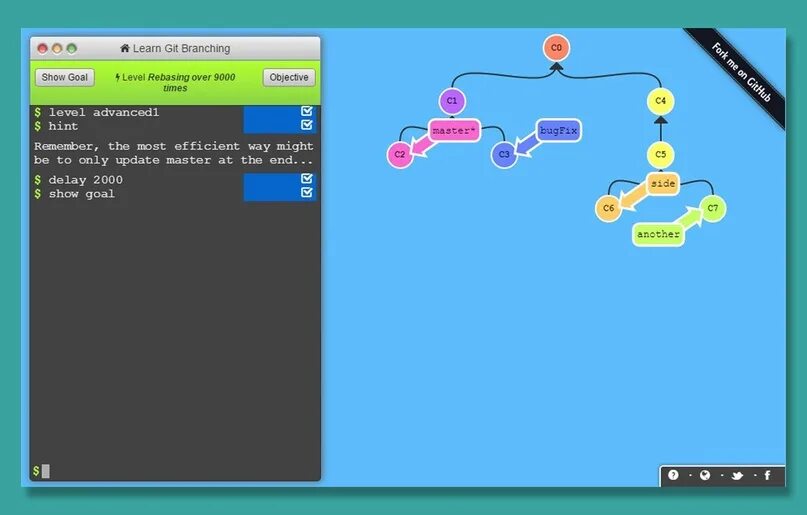Image resolution: width=807 pixels, height=515 pixels.
Task: Click the another branch label
Action: [x=658, y=235]
